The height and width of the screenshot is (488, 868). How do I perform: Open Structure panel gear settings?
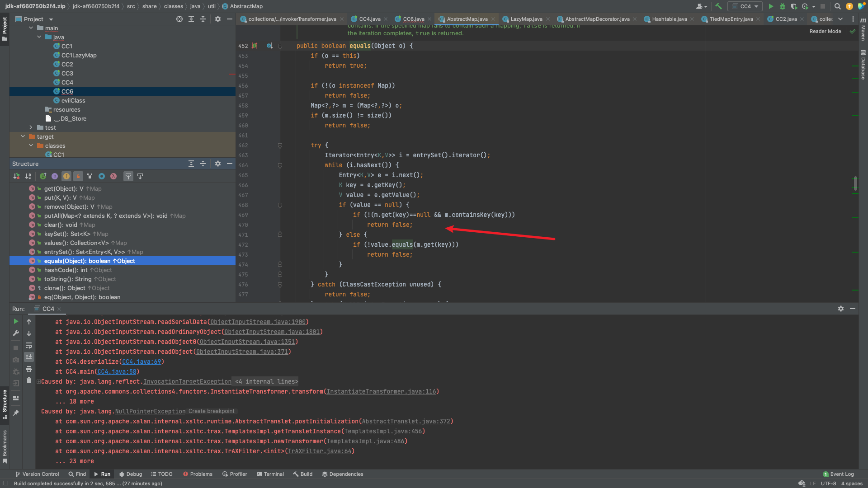(218, 164)
